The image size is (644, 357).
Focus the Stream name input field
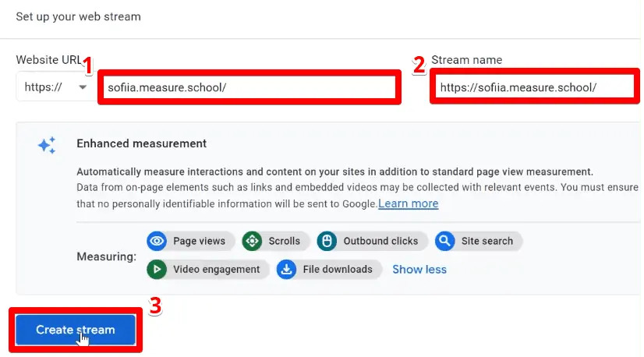click(x=535, y=87)
